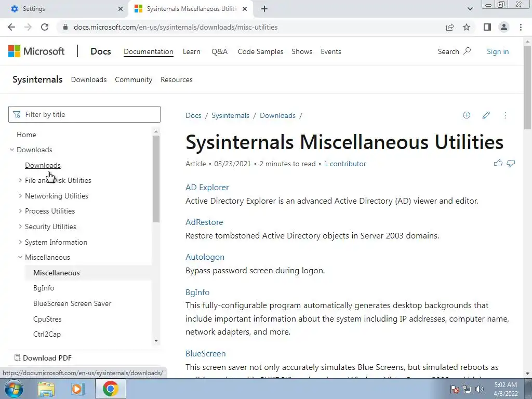Click the sidebar tree scrollbar thumb

[156, 179]
